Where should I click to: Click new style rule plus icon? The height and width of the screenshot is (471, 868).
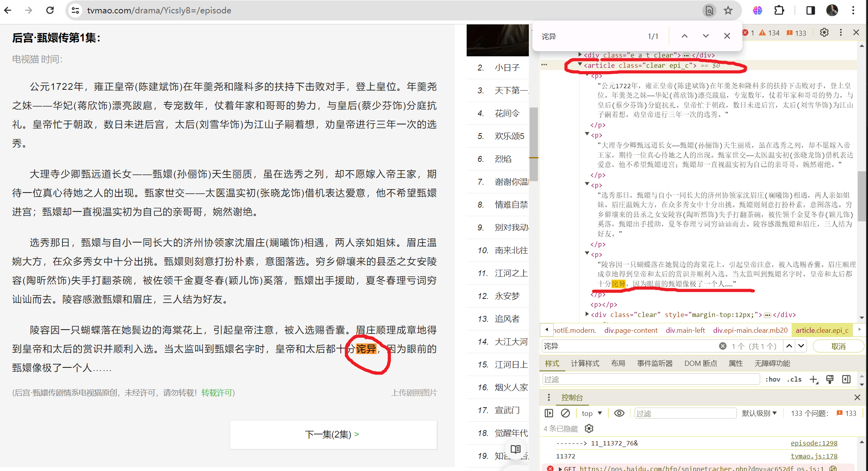pos(813,379)
